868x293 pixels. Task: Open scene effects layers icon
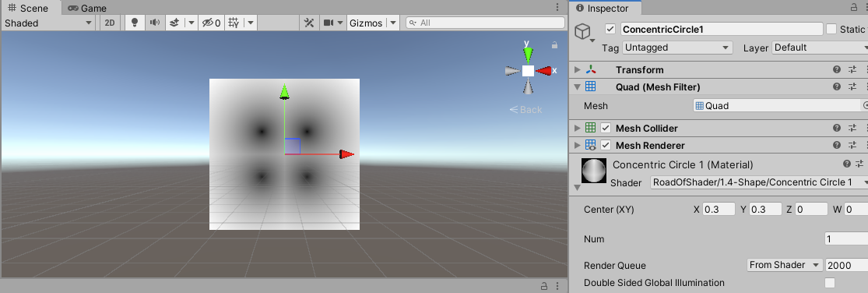click(174, 23)
